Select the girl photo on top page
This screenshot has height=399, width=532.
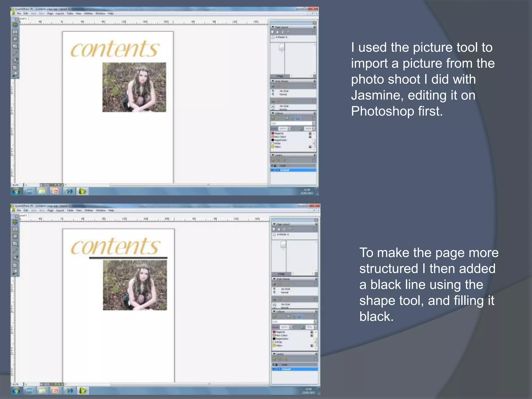pos(134,87)
